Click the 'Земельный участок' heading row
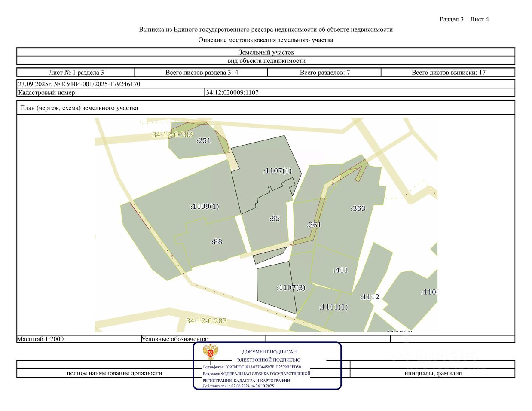532x411 pixels. [x=266, y=52]
